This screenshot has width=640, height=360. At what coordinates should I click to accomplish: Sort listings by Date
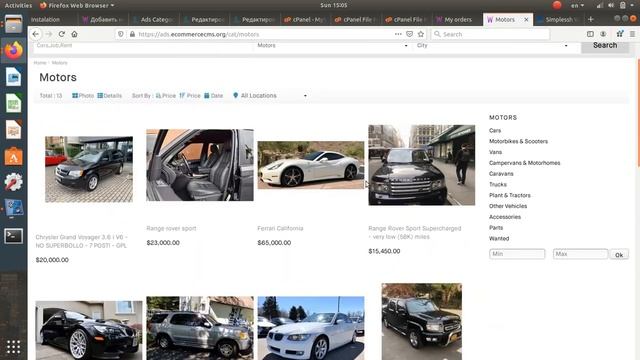coord(213,96)
